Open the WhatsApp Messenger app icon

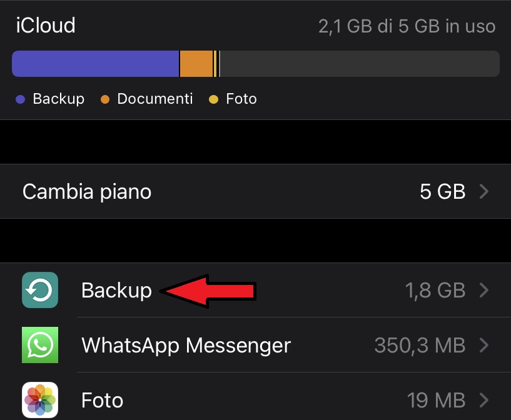[x=40, y=345]
